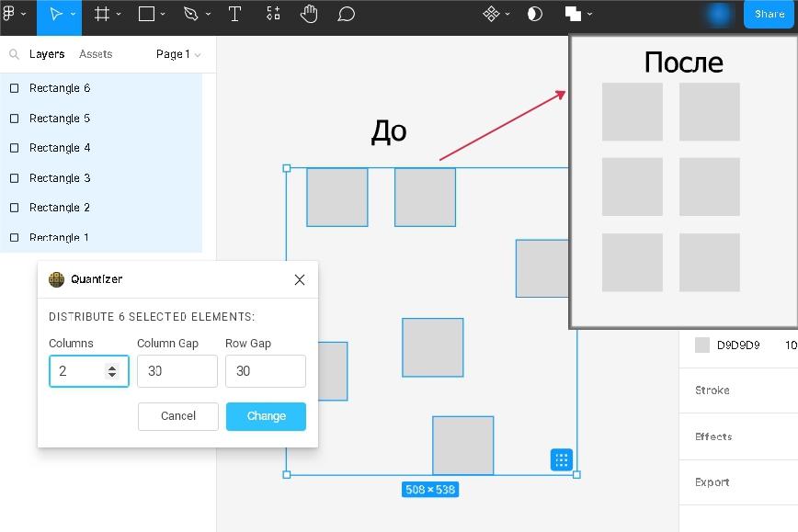
Task: Select the Text tool
Action: click(234, 14)
